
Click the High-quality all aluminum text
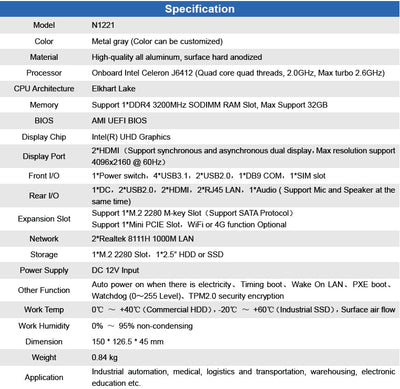click(x=177, y=57)
